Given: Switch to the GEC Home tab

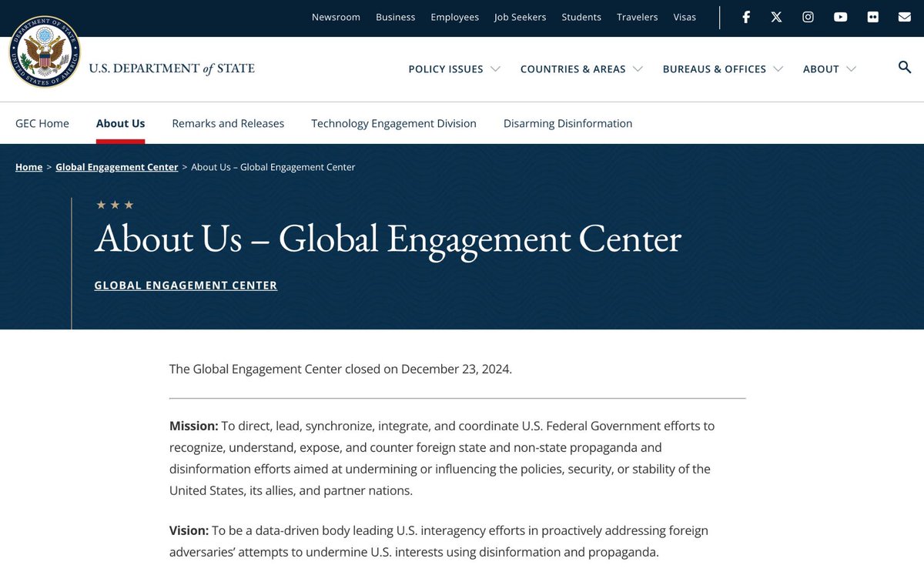Looking at the screenshot, I should click(42, 123).
